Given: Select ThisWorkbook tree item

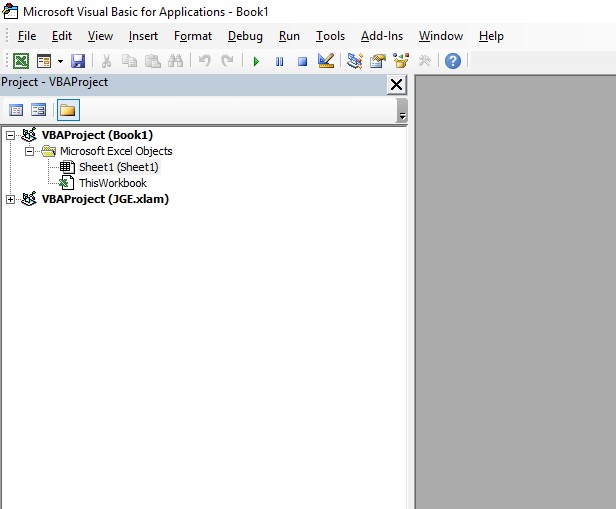Looking at the screenshot, I should coord(113,183).
